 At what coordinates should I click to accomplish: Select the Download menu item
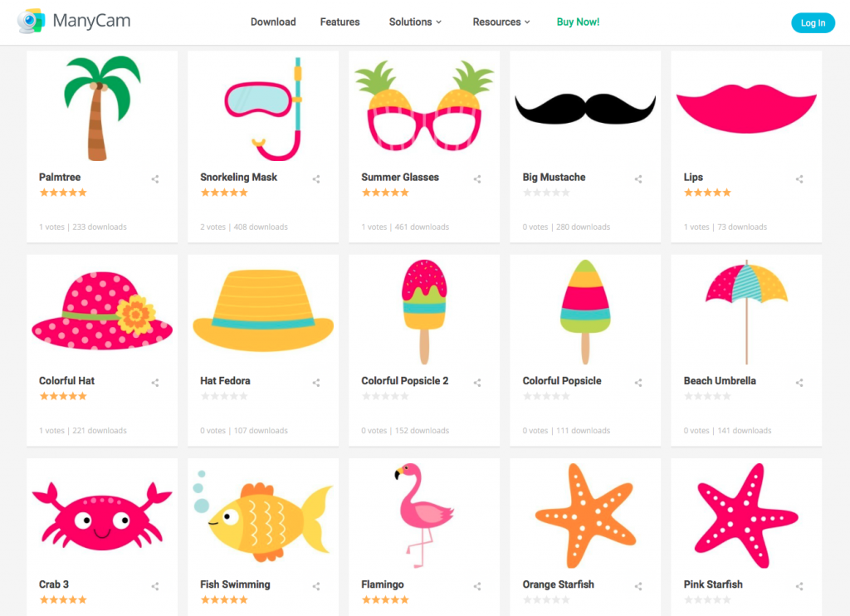(x=273, y=22)
